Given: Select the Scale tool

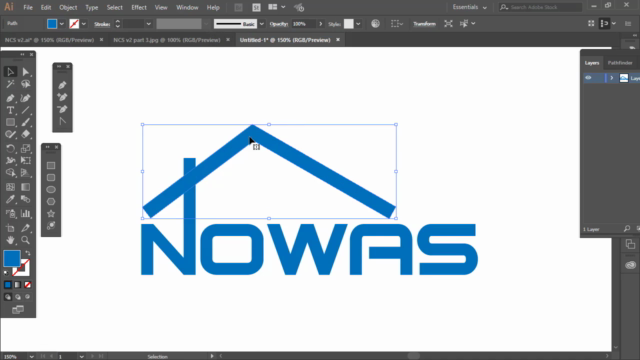Looking at the screenshot, I should click(26, 149).
